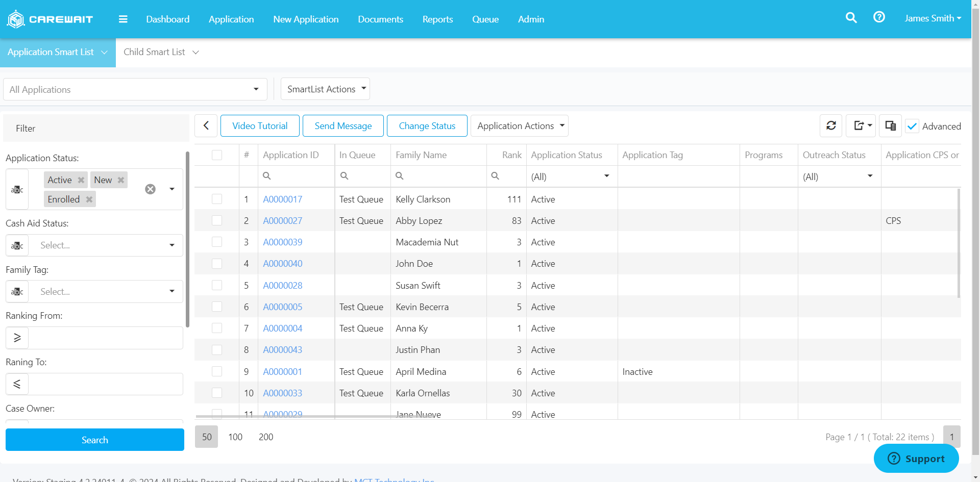Select the Kelly Clarkson row checkbox
This screenshot has height=482, width=980.
click(x=217, y=199)
